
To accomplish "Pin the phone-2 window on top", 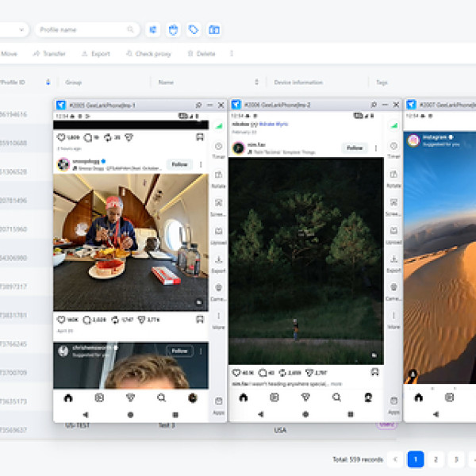I will click(x=374, y=105).
